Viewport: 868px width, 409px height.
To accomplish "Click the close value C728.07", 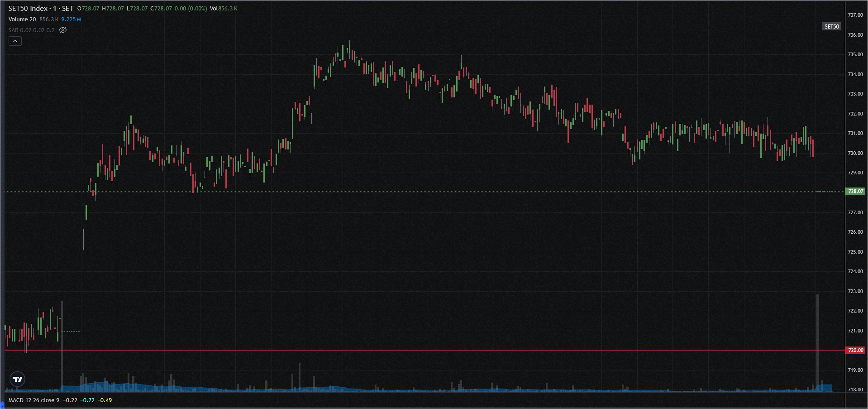I will tap(161, 9).
